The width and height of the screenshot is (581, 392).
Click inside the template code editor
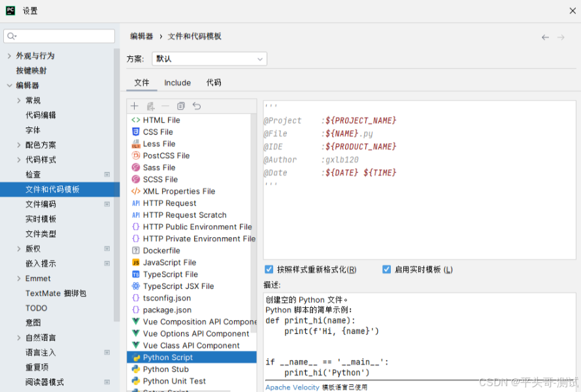point(420,180)
